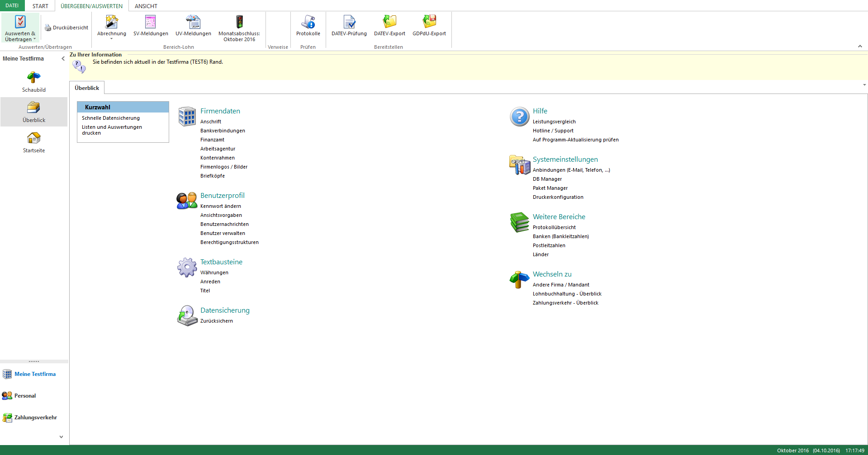The width and height of the screenshot is (868, 455).
Task: Open the Protokolle ribbon icon
Action: pyautogui.click(x=308, y=22)
